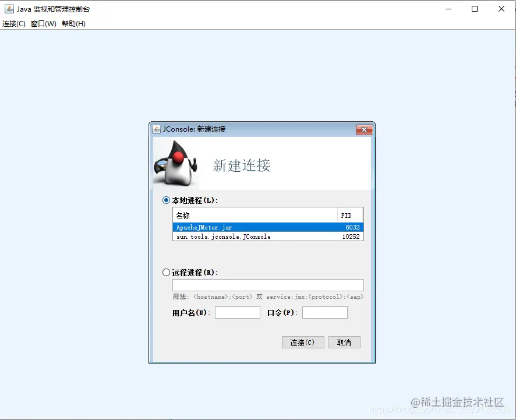The image size is (516, 420).
Task: Select the ApacheJMeter.jar process row
Action: pyautogui.click(x=268, y=227)
